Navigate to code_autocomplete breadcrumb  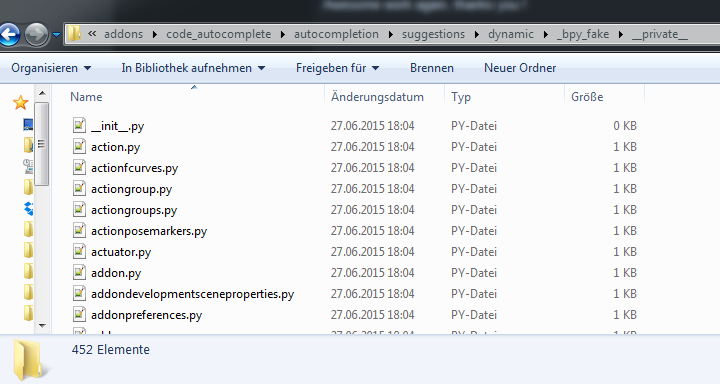(x=219, y=34)
